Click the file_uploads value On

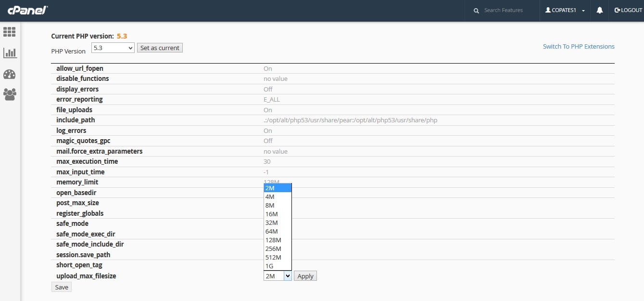[x=268, y=110]
